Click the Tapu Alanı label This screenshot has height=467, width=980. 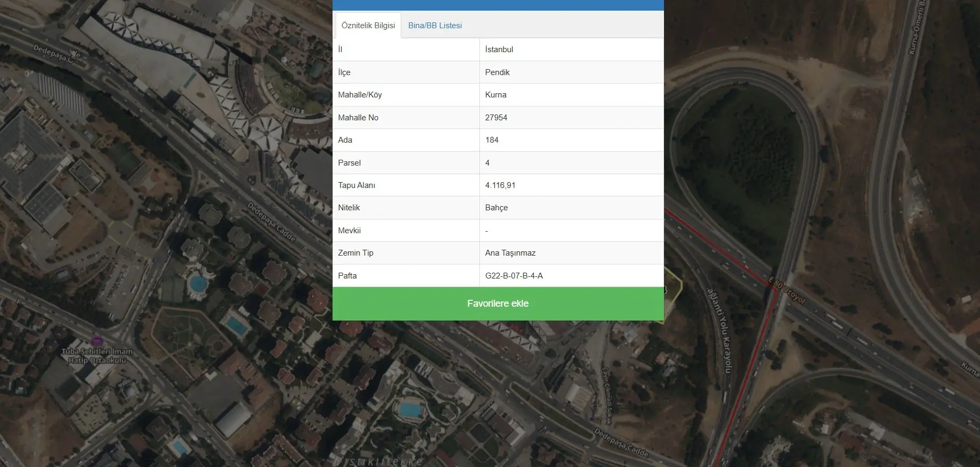[x=356, y=185]
